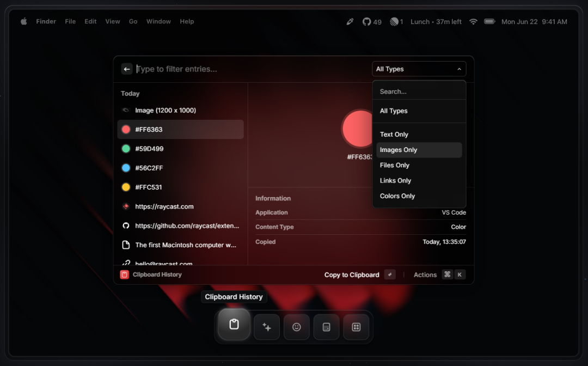Select the github.com/raycast entry
The image size is (588, 366).
click(180, 225)
